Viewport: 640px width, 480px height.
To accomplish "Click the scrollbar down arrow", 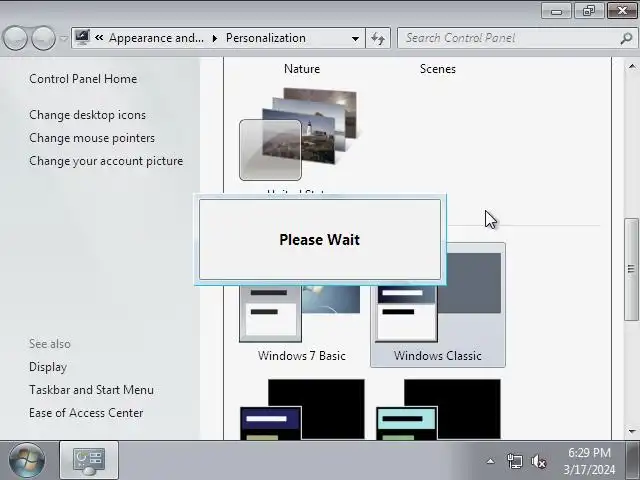I will tap(632, 431).
